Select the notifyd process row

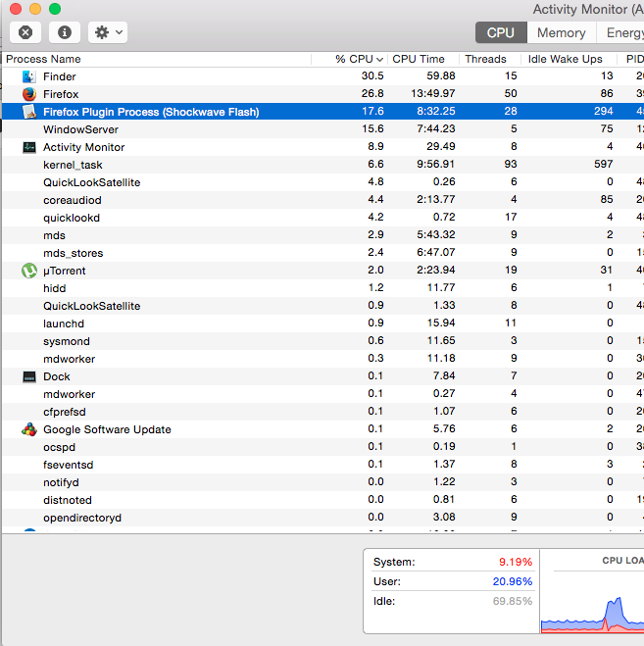pyautogui.click(x=323, y=482)
